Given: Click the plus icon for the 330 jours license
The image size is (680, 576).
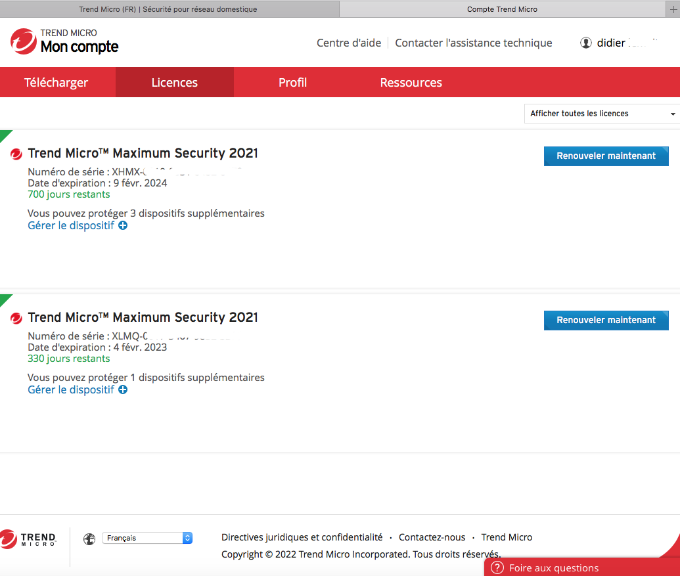Looking at the screenshot, I should coord(123,390).
